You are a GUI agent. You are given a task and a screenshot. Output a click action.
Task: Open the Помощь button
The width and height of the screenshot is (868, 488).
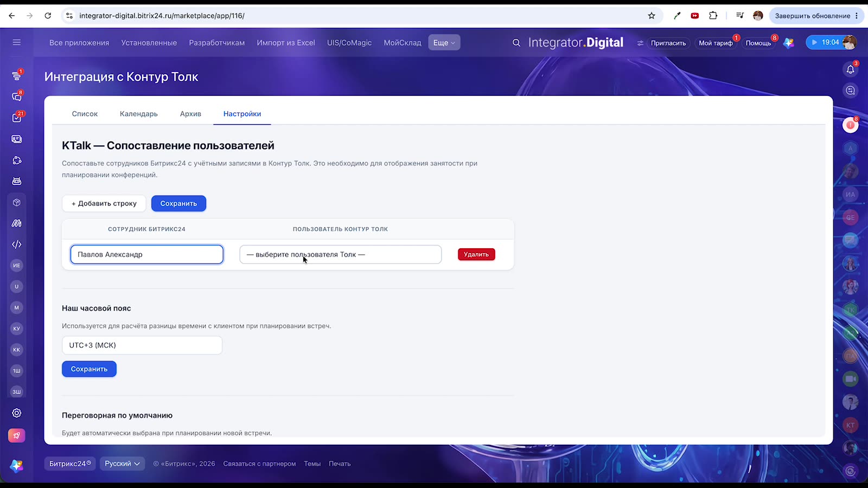click(758, 43)
